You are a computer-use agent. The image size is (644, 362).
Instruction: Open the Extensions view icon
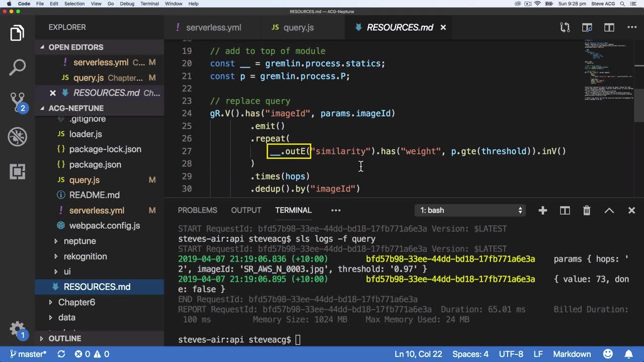[x=17, y=171]
